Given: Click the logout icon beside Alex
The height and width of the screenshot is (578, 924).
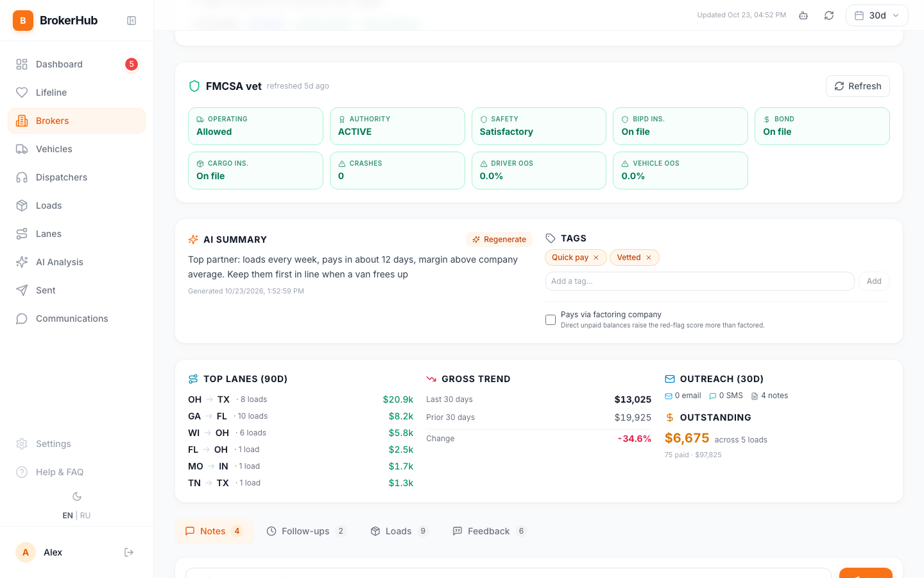Looking at the screenshot, I should [129, 552].
